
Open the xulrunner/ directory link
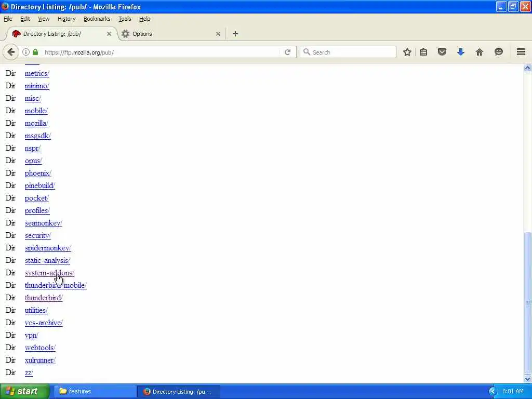click(40, 361)
